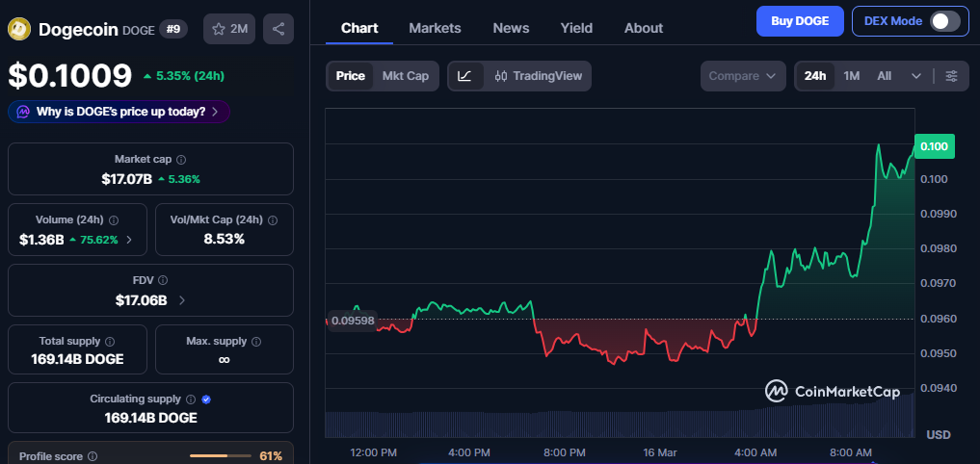Select Mkt Cap chart view
The height and width of the screenshot is (464, 980).
click(406, 76)
